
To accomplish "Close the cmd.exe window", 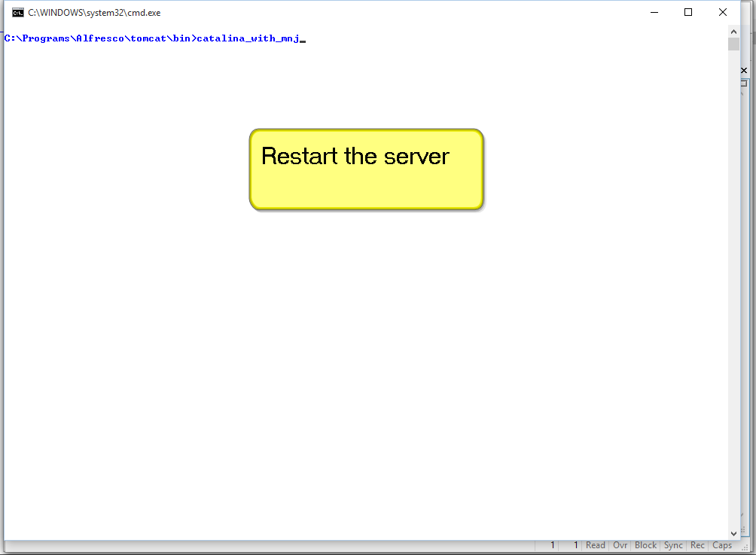I will [x=723, y=12].
